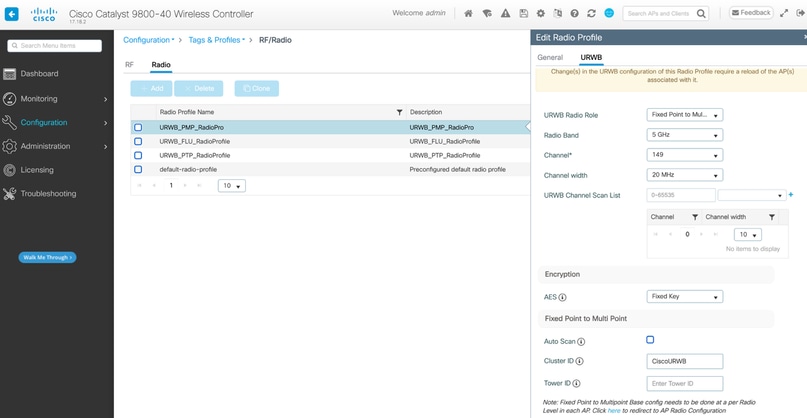Screen dimensions: 807x418
Task: Switch to the Radio tab
Action: 161,65
